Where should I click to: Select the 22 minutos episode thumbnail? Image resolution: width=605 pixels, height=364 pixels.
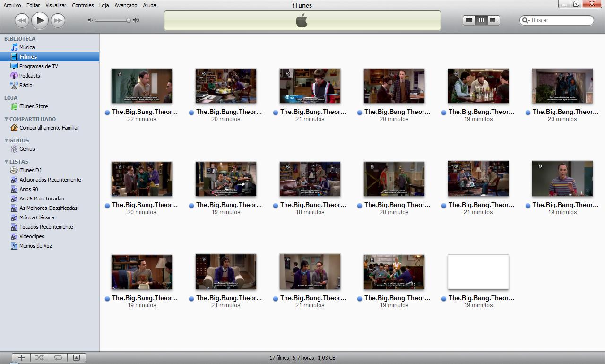coord(142,86)
